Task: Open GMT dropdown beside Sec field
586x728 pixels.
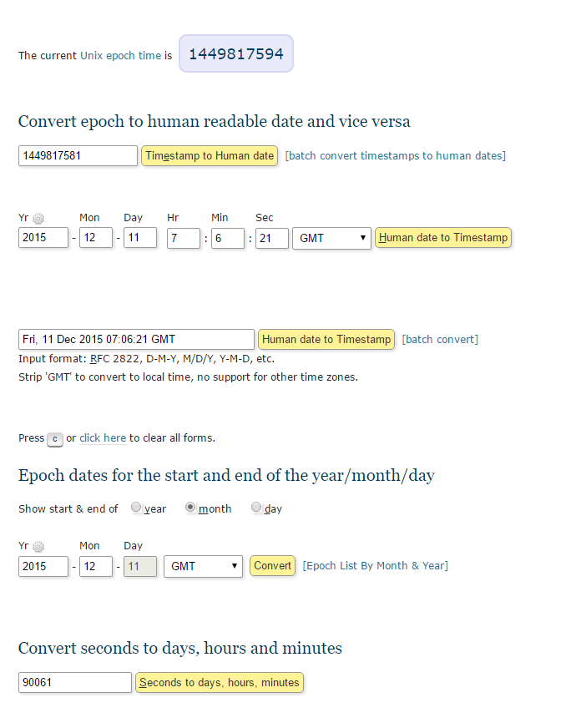Action: [x=331, y=238]
